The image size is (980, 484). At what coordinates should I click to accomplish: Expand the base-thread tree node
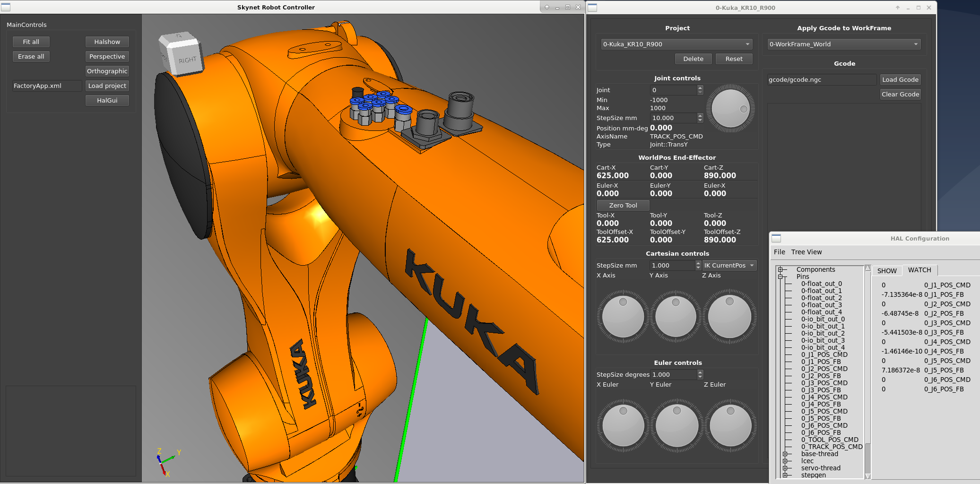785,454
